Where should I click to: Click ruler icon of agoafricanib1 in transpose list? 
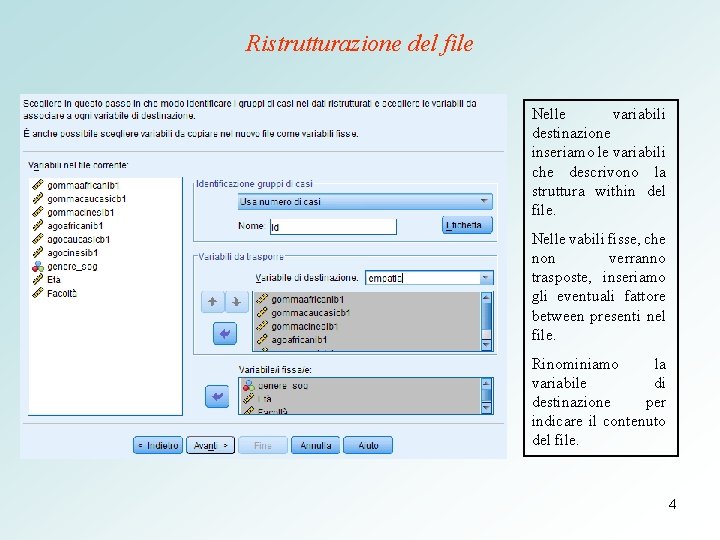coord(262,340)
